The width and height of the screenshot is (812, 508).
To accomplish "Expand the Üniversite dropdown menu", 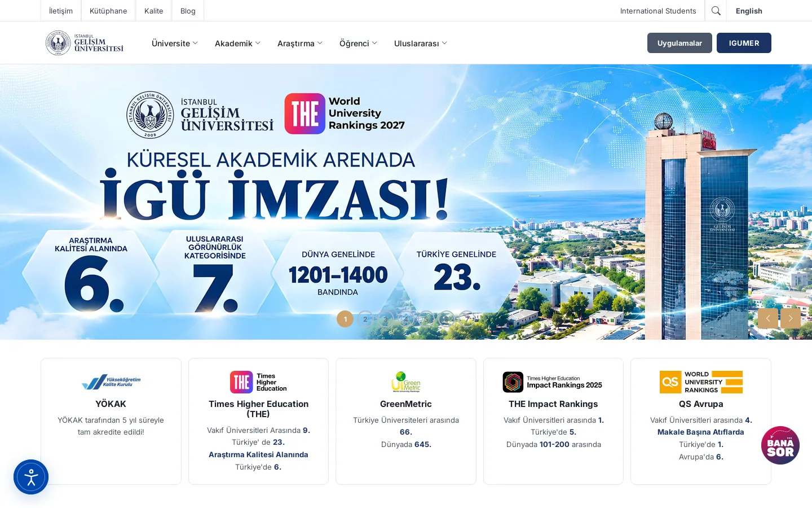I will click(x=175, y=43).
